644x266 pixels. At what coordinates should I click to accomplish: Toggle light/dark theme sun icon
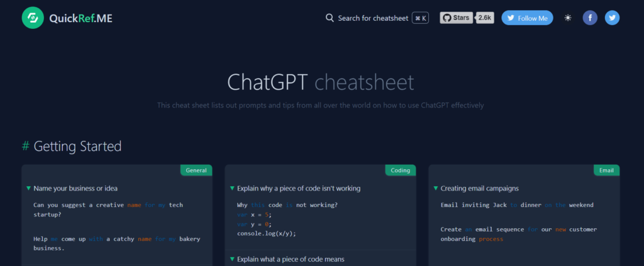[x=568, y=18]
